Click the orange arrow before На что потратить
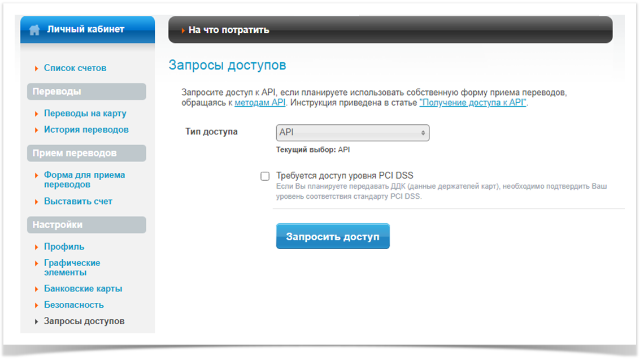The image size is (644, 361). pyautogui.click(x=183, y=31)
